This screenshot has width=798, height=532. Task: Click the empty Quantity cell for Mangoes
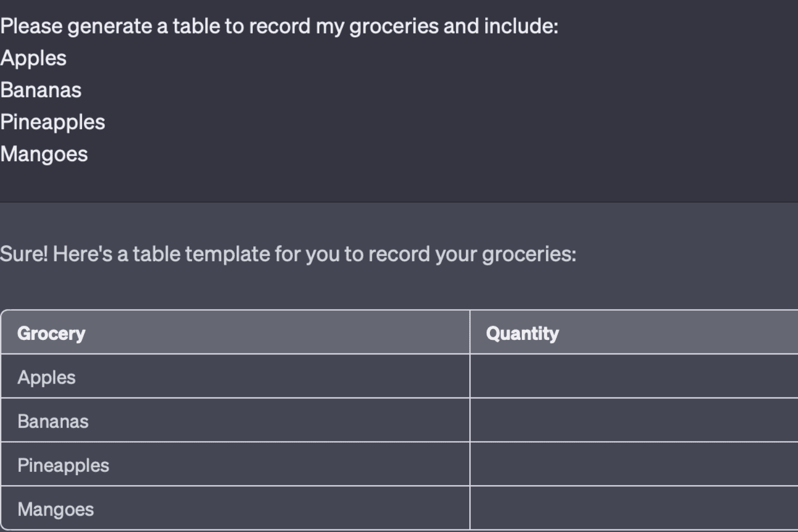pos(633,508)
